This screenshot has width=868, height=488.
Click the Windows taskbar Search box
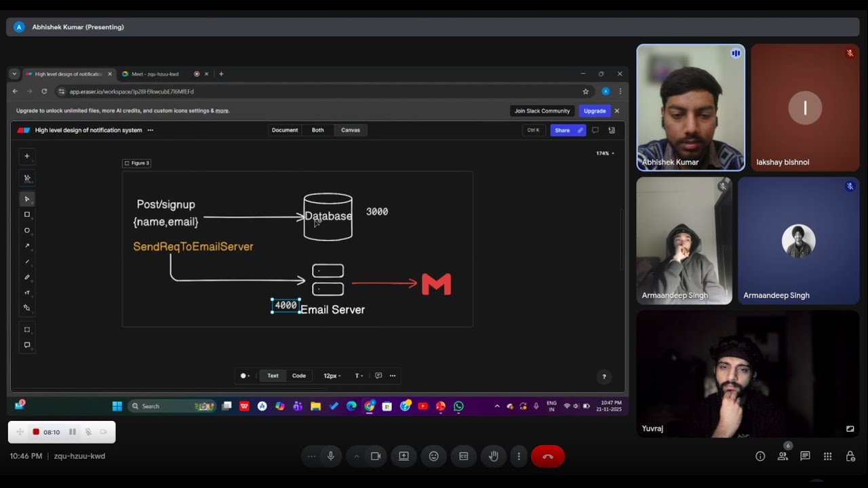[172, 406]
